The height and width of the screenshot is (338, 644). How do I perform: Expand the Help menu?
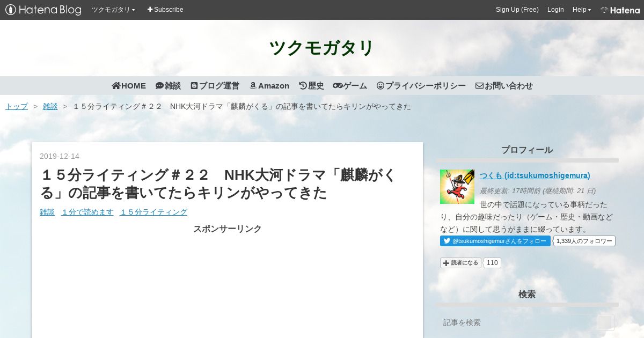(582, 10)
